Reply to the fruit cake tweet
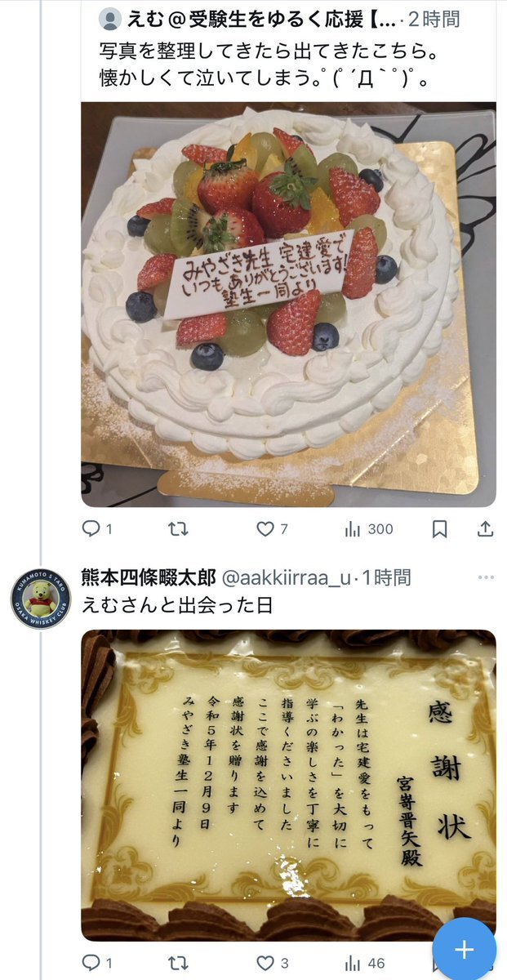 97,529
